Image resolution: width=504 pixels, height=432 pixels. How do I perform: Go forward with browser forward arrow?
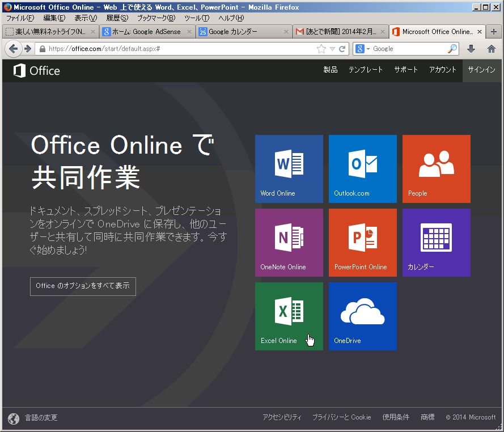coord(28,49)
